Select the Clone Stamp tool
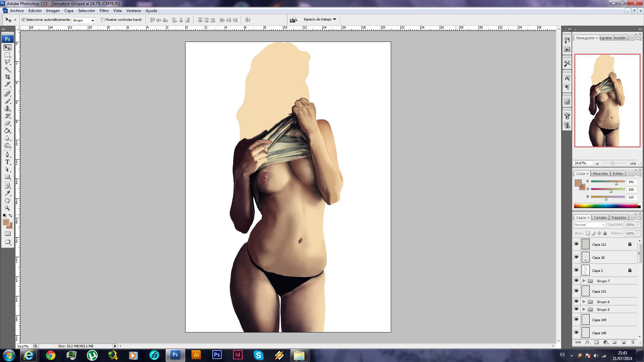This screenshot has width=644, height=362. point(7,109)
